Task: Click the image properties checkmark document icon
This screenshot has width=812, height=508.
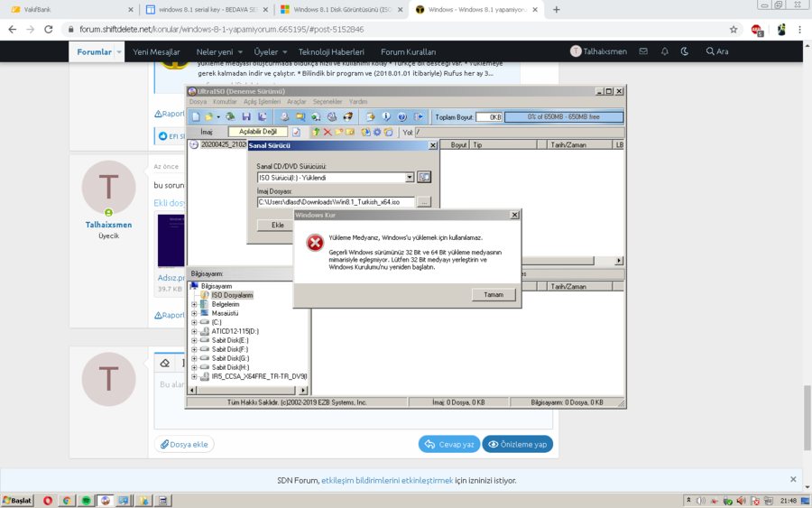Action: click(296, 132)
